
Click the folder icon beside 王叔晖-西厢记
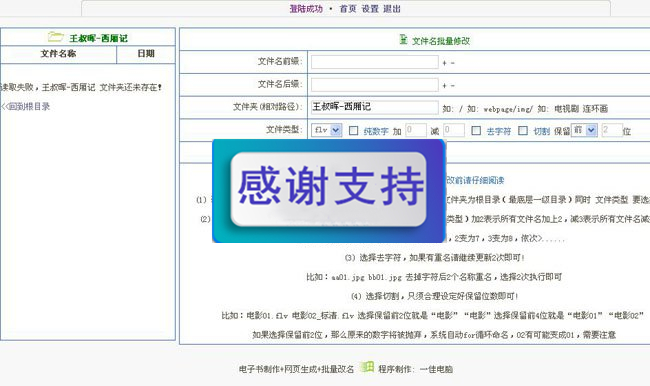(55, 37)
